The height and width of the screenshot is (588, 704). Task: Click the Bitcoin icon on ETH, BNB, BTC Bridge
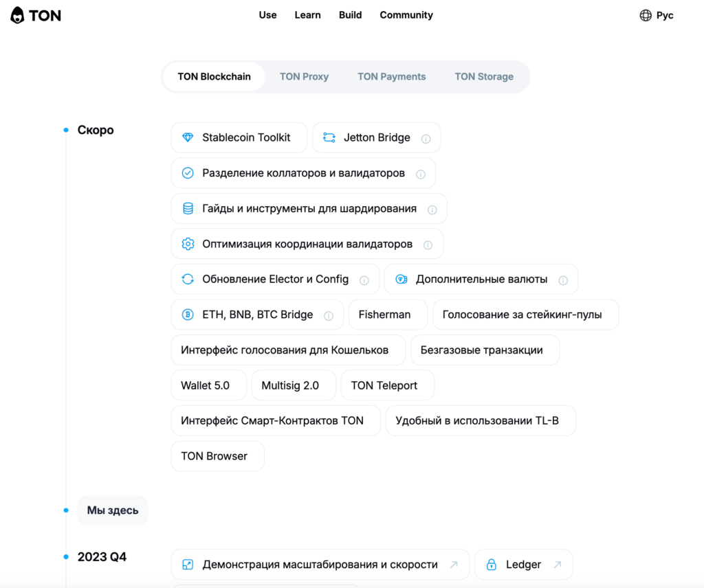(188, 315)
